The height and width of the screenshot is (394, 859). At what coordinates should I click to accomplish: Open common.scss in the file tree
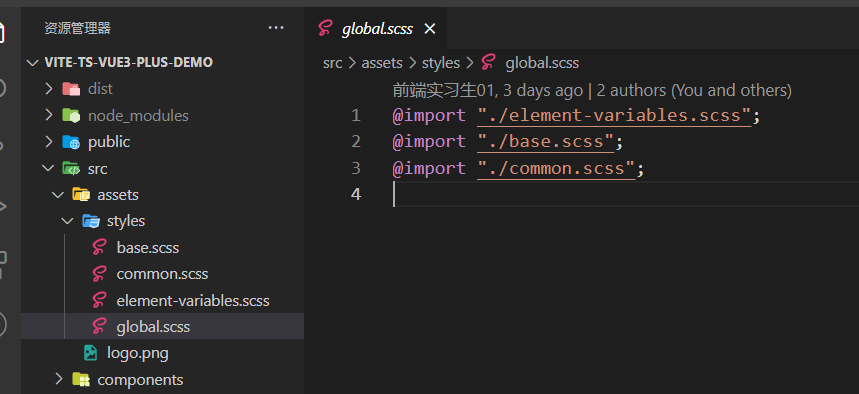162,274
